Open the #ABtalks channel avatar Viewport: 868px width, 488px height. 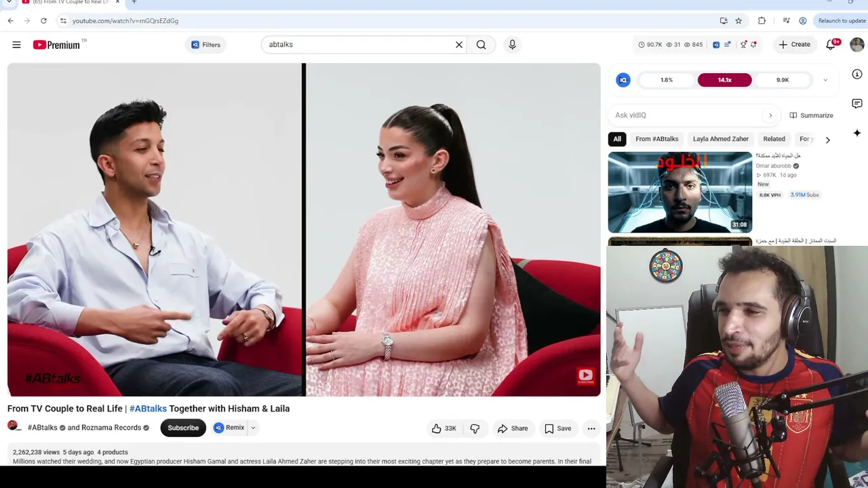point(14,427)
